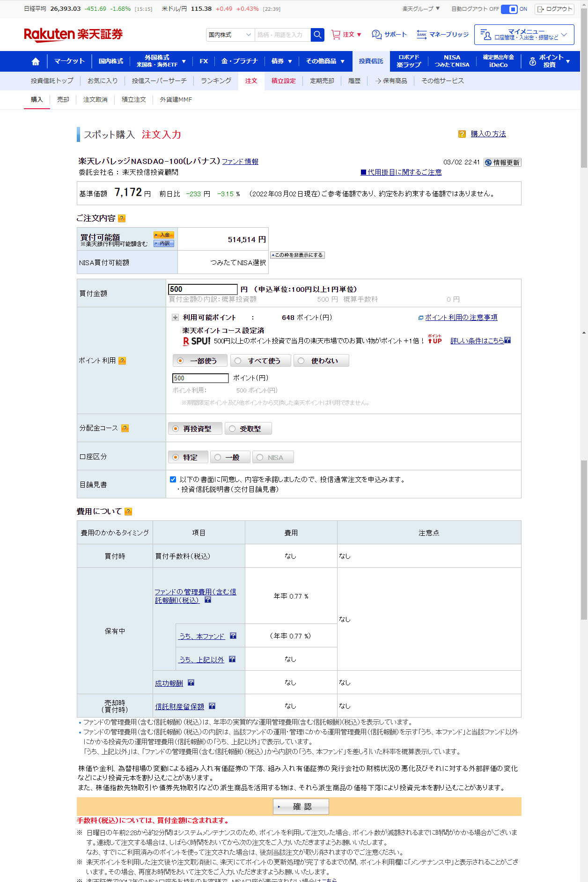
Task: Click help icon beside 分配金コース
Action: coord(125,428)
